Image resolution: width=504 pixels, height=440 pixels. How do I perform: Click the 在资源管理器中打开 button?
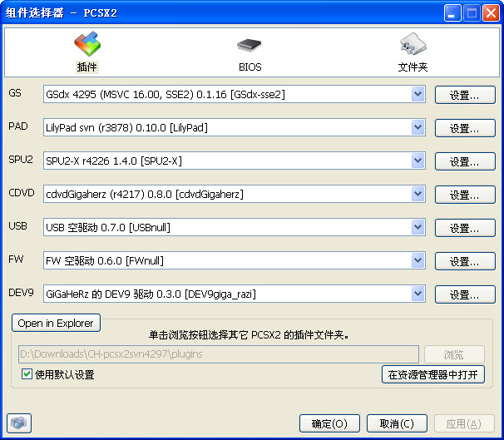432,374
